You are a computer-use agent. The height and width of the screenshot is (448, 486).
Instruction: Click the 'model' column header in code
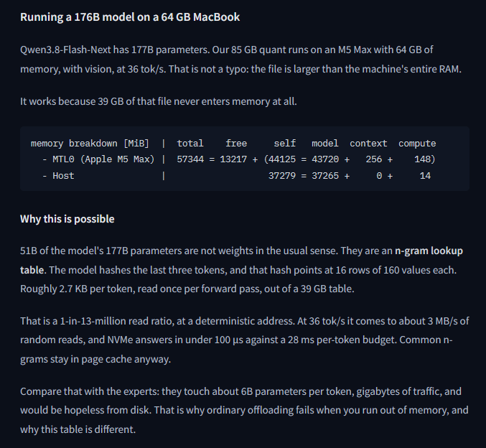(x=324, y=144)
